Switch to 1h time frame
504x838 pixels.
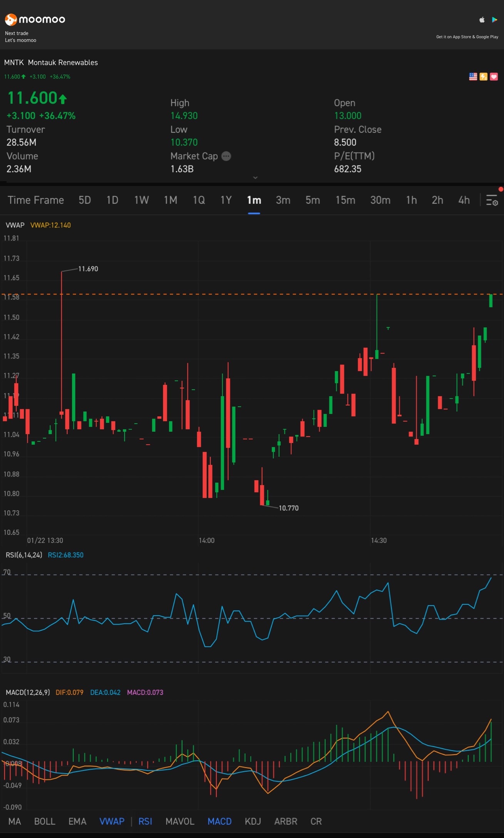tap(412, 200)
